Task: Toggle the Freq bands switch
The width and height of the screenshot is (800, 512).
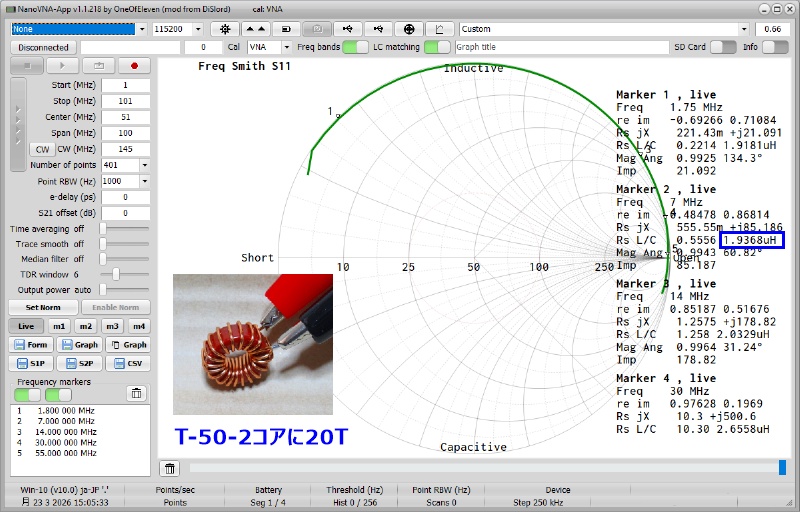Action: (355, 47)
